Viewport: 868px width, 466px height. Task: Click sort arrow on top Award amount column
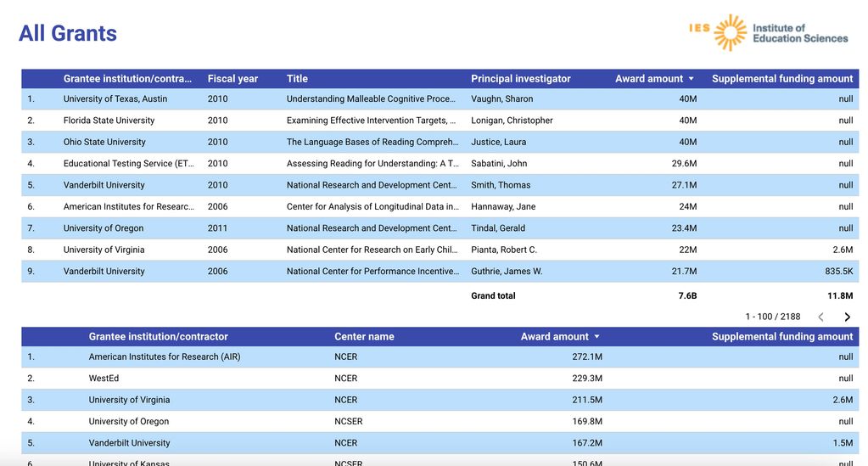pos(691,79)
